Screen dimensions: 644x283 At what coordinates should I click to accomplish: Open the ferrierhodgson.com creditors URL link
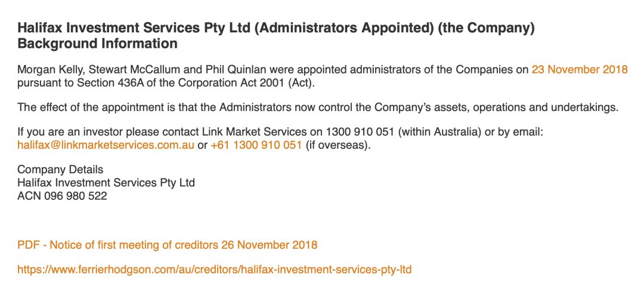pos(215,270)
